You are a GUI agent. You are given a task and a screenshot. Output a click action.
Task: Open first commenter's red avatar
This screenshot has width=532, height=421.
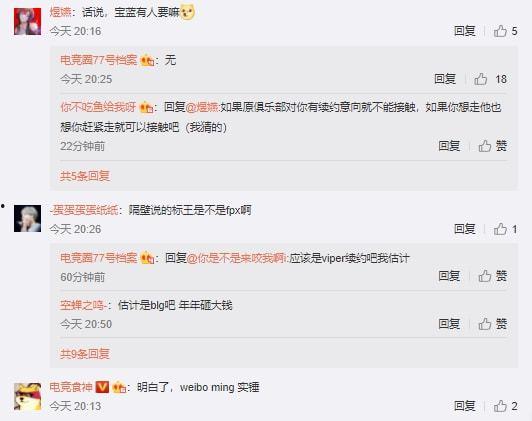coord(27,22)
